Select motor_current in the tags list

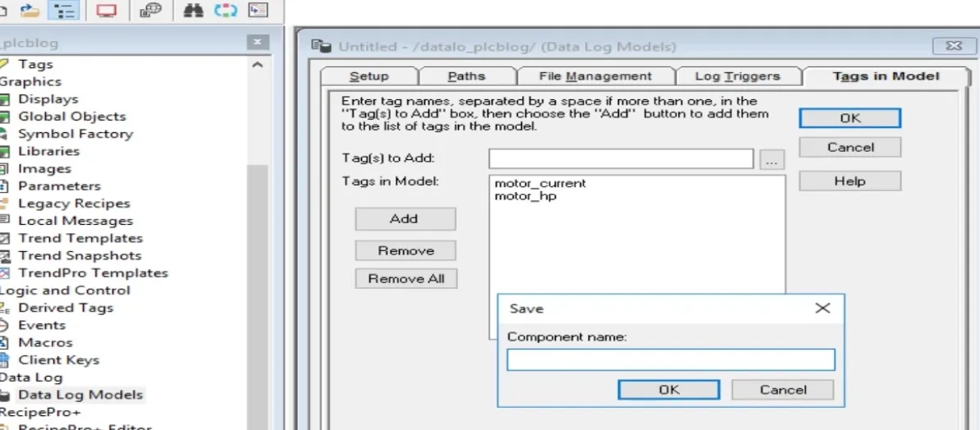(540, 183)
